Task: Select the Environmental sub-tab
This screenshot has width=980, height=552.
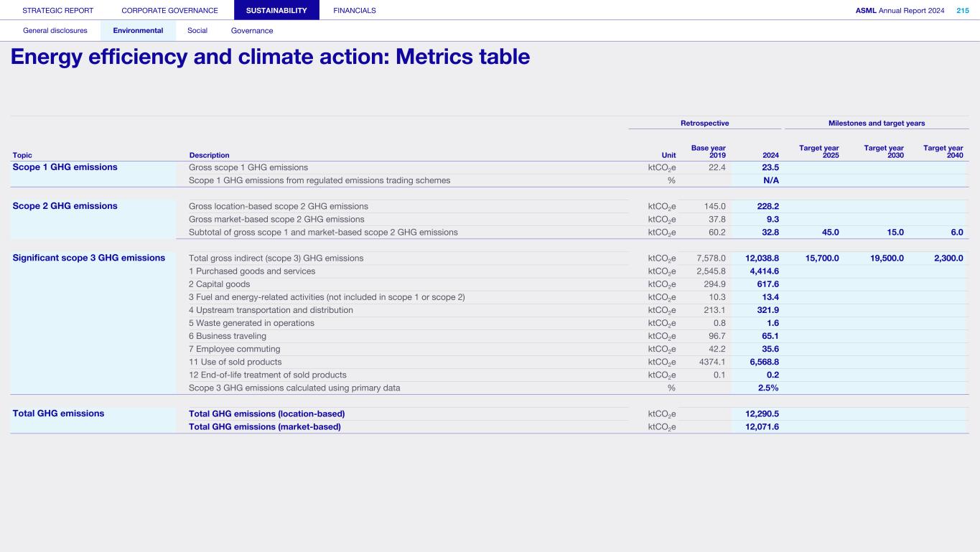Action: (138, 31)
